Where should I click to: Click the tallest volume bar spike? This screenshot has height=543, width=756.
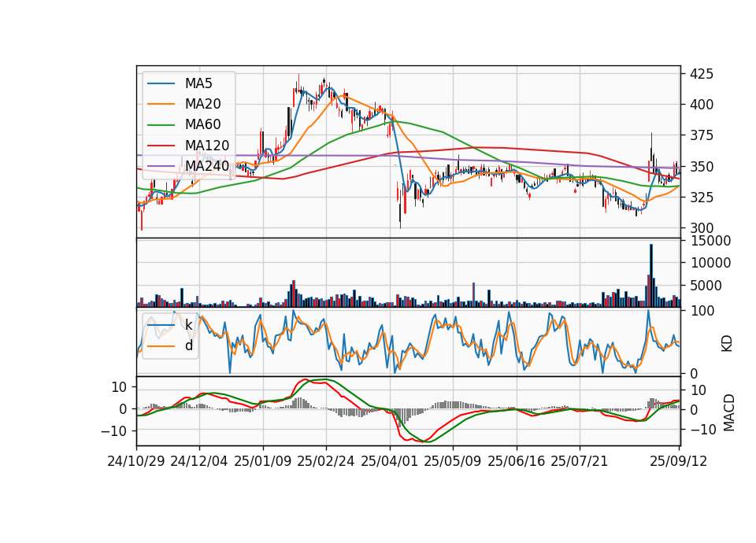pos(651,275)
